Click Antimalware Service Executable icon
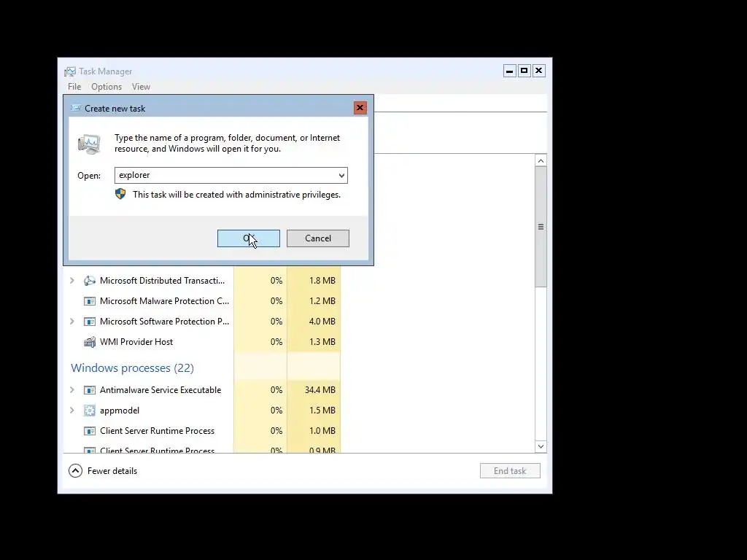The height and width of the screenshot is (560, 747). click(x=90, y=390)
